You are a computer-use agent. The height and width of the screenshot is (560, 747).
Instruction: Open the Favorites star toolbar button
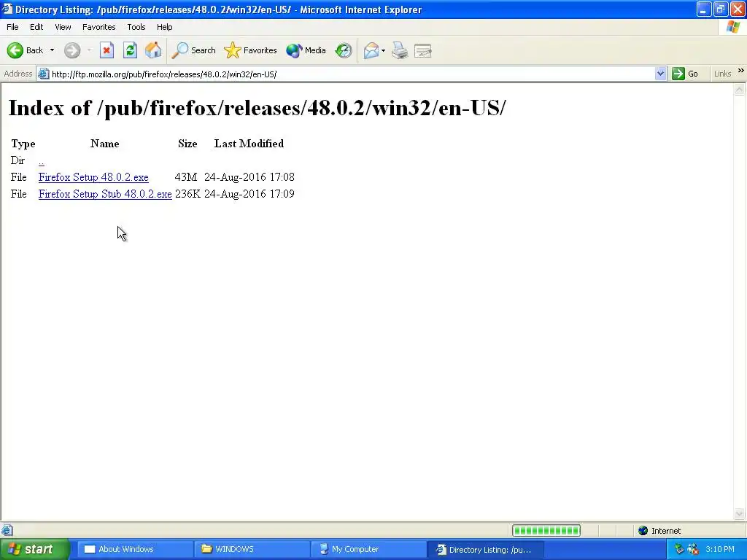tap(251, 50)
